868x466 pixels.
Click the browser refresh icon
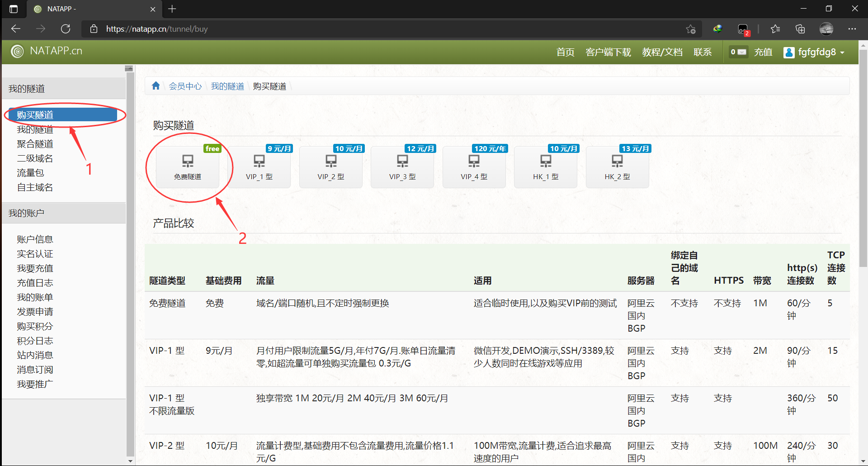tap(65, 29)
